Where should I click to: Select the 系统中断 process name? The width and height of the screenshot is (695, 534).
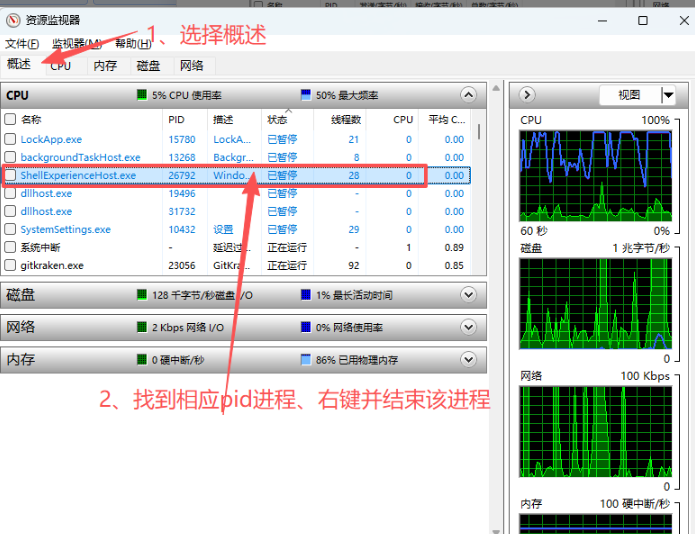(x=40, y=247)
